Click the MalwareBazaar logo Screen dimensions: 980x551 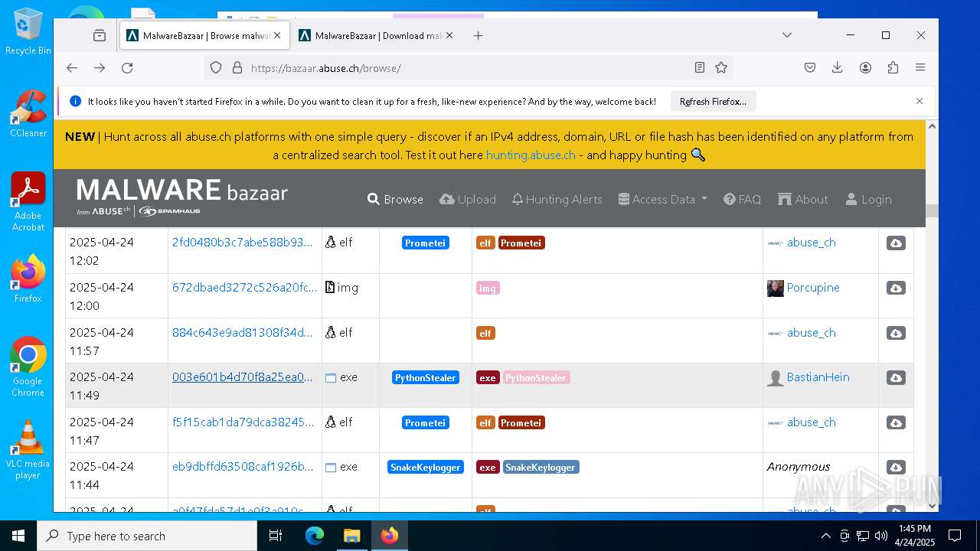click(182, 197)
